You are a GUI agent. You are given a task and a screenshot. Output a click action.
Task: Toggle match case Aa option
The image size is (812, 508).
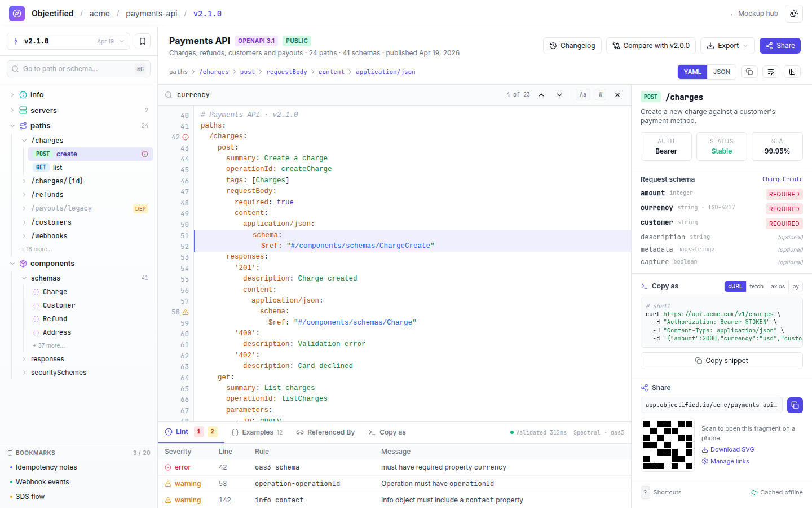pyautogui.click(x=583, y=95)
